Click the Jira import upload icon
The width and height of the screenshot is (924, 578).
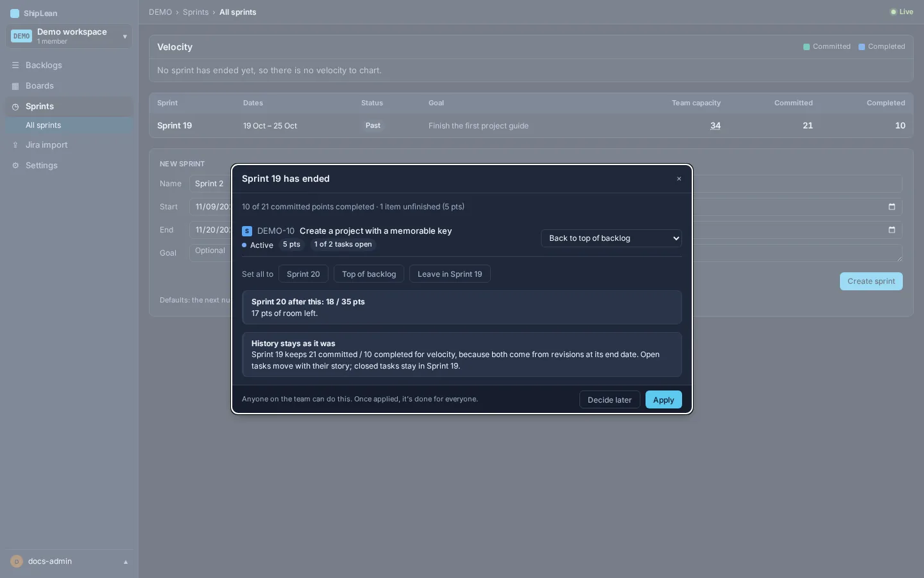[x=15, y=145]
